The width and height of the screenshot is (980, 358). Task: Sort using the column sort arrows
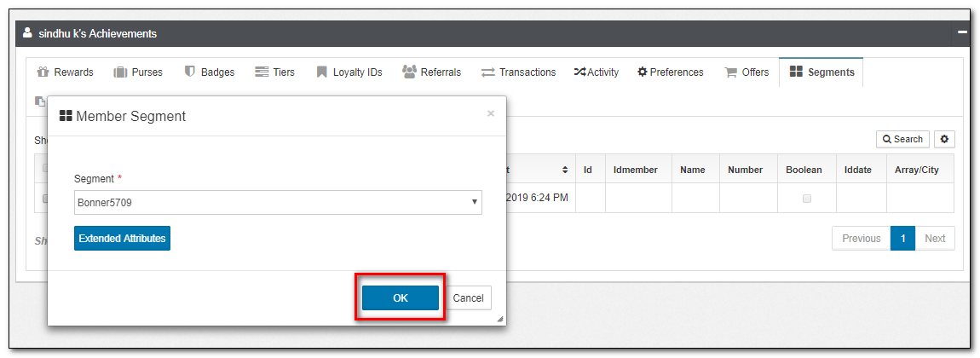pyautogui.click(x=565, y=170)
